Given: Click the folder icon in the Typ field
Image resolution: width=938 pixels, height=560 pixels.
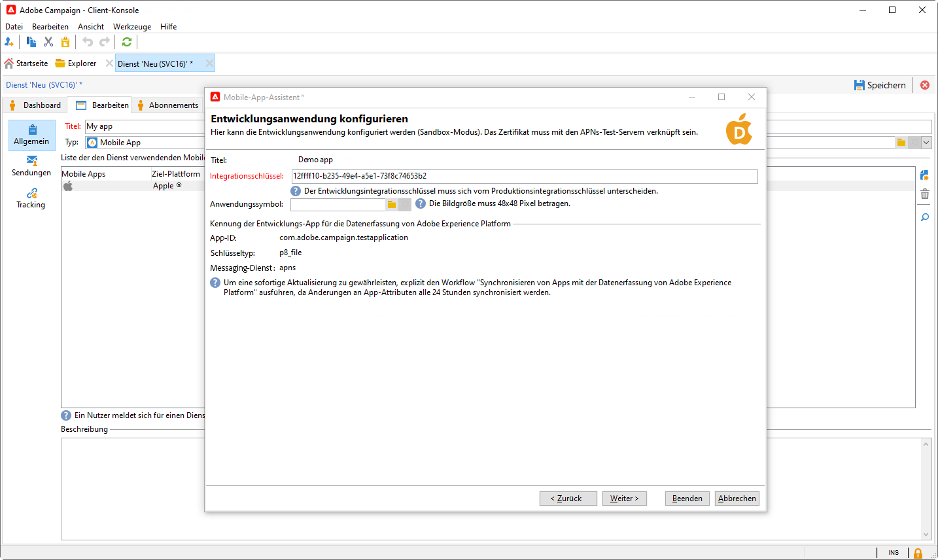Looking at the screenshot, I should (901, 143).
